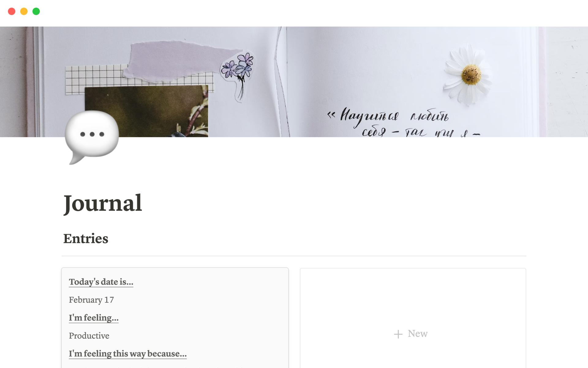
Task: Open the "Today's date is..." underlined heading
Action: (x=101, y=282)
